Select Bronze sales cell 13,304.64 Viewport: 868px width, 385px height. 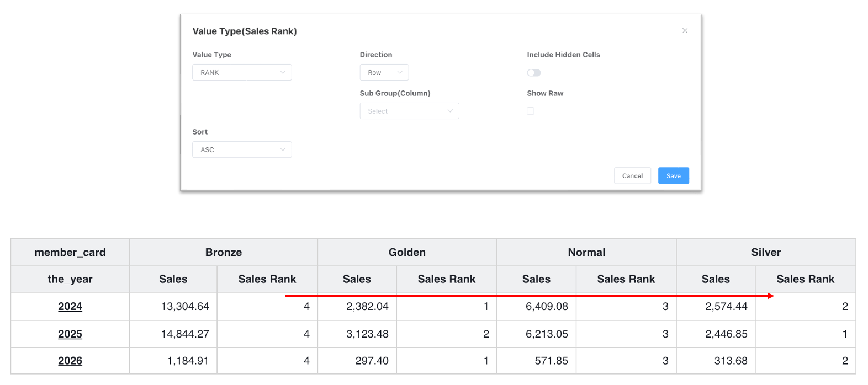(x=173, y=306)
